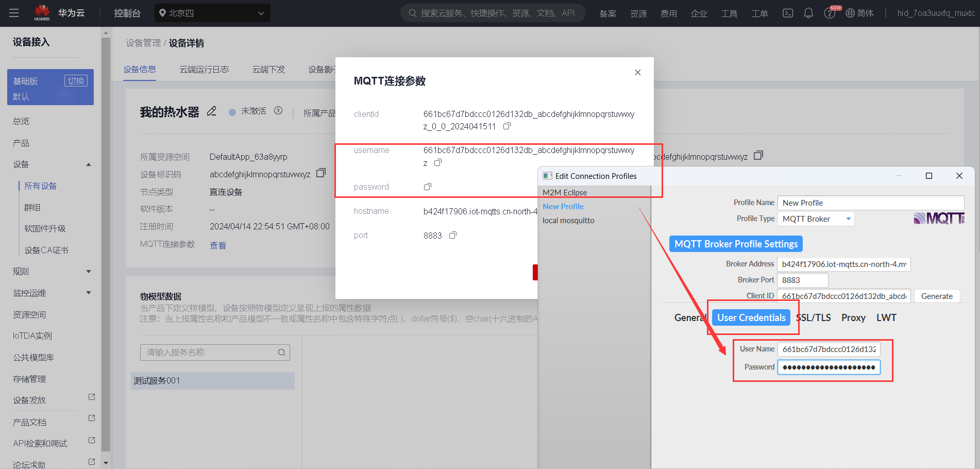
Task: Open external link icon for 论坛求助
Action: [92, 462]
